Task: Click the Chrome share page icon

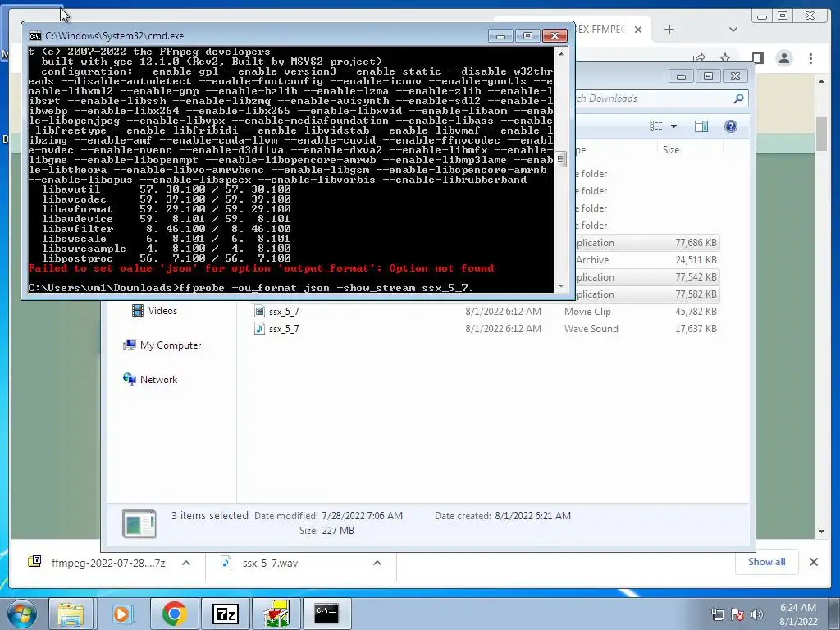Action: click(699, 58)
